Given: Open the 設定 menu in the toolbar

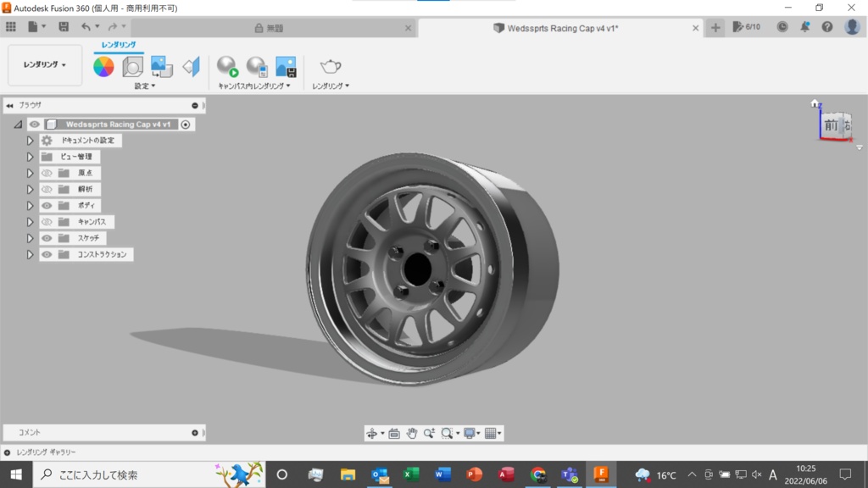Looking at the screenshot, I should coord(145,86).
